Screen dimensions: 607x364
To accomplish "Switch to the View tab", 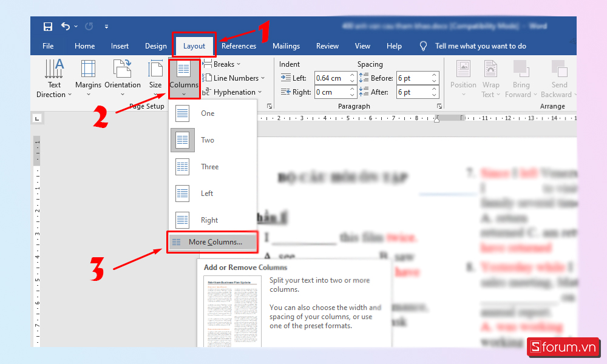I will coord(362,46).
